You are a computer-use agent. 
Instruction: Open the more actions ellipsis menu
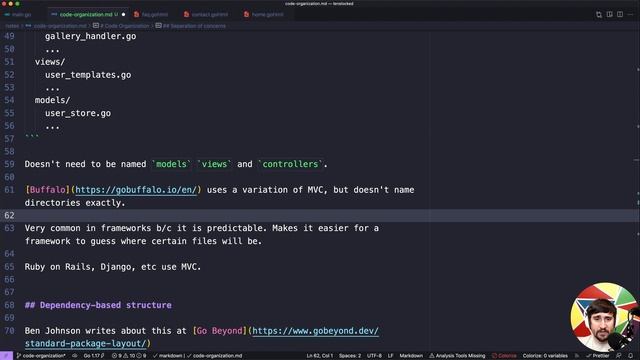(631, 15)
